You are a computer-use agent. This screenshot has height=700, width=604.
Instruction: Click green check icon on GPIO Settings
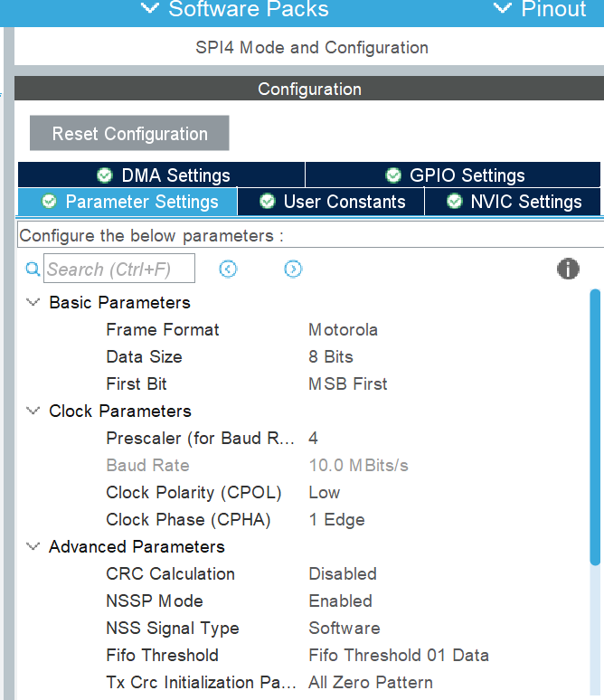coord(393,175)
